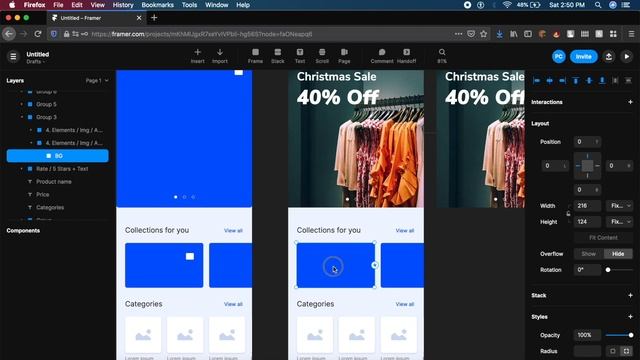
Task: Align selection to bottom edge
Action: tap(602, 81)
